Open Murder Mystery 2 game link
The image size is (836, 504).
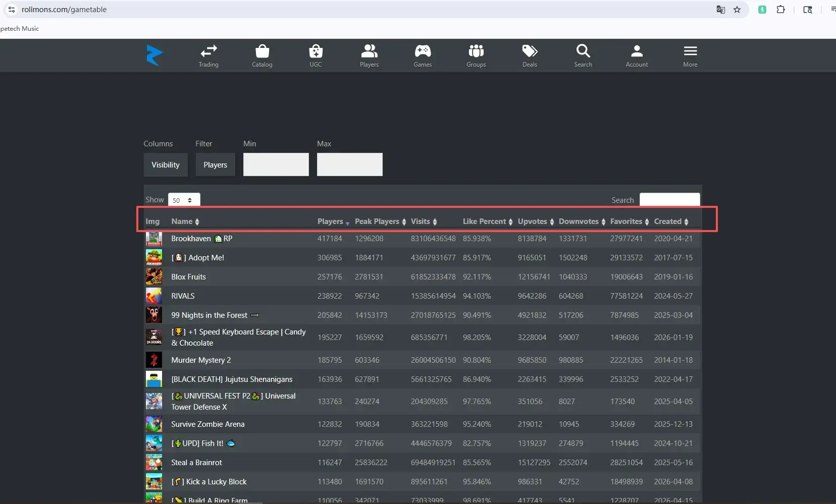point(201,360)
